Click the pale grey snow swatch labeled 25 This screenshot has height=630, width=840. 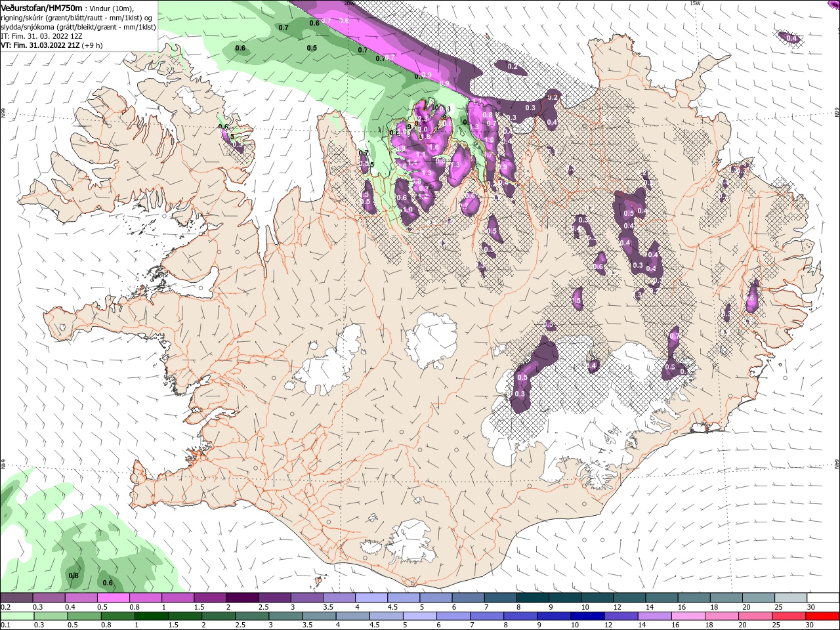coord(791,598)
